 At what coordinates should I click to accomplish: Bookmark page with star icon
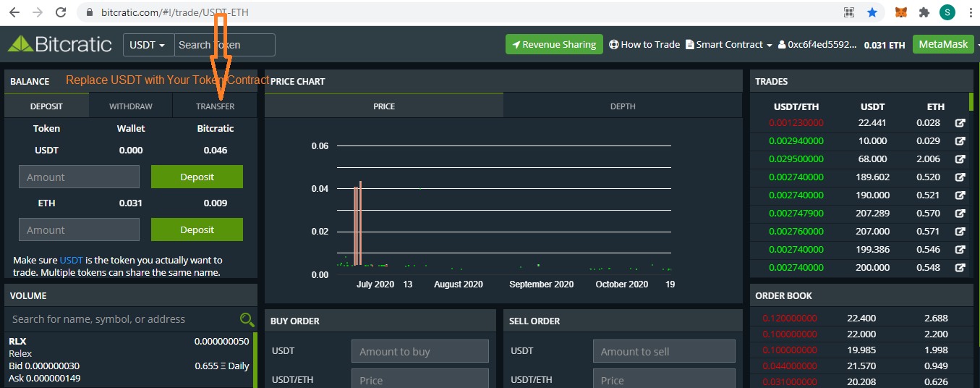[x=872, y=12]
